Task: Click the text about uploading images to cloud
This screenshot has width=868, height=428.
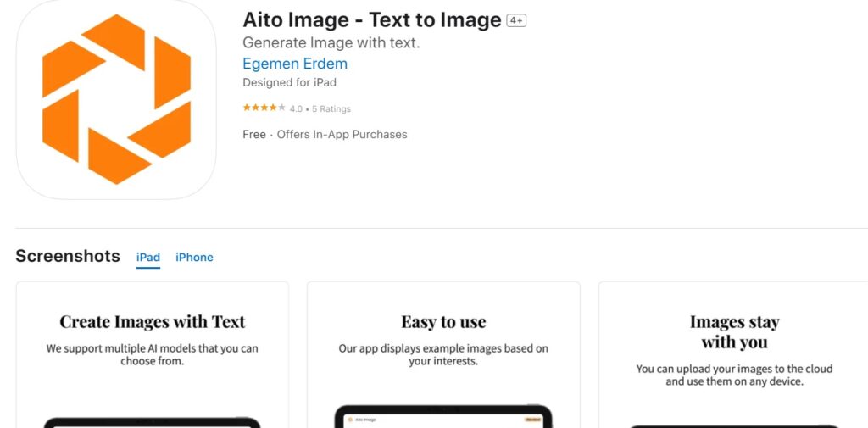Action: (x=734, y=375)
